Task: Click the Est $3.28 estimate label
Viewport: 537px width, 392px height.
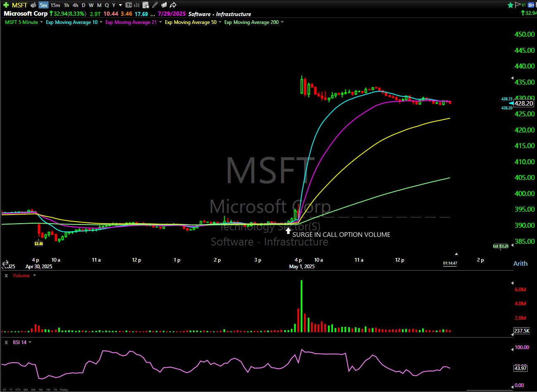Action: 501,246
